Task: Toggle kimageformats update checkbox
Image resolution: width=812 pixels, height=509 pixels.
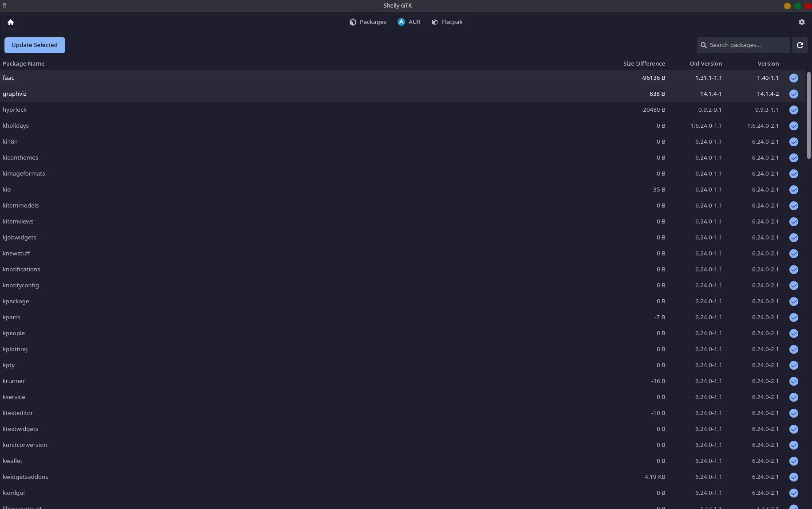Action: pyautogui.click(x=794, y=174)
